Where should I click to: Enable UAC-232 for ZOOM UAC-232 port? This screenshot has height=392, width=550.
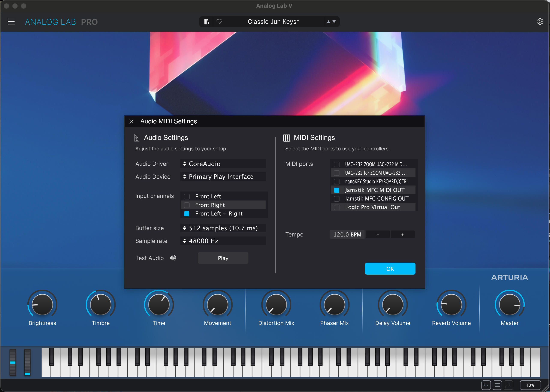(337, 173)
